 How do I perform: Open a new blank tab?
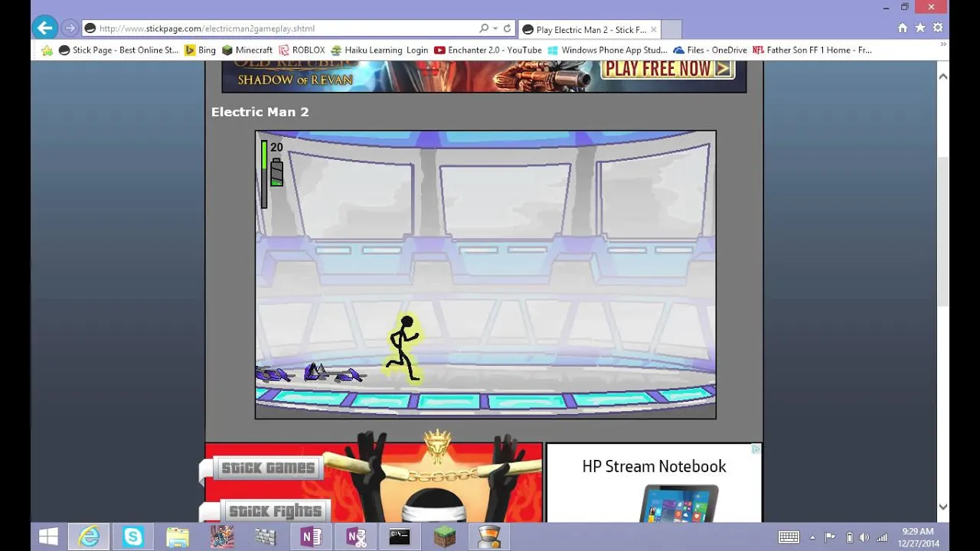click(x=671, y=30)
